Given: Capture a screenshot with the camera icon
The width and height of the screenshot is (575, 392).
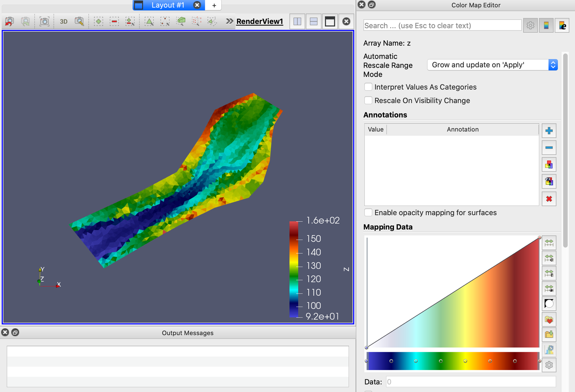Looking at the screenshot, I should point(44,22).
